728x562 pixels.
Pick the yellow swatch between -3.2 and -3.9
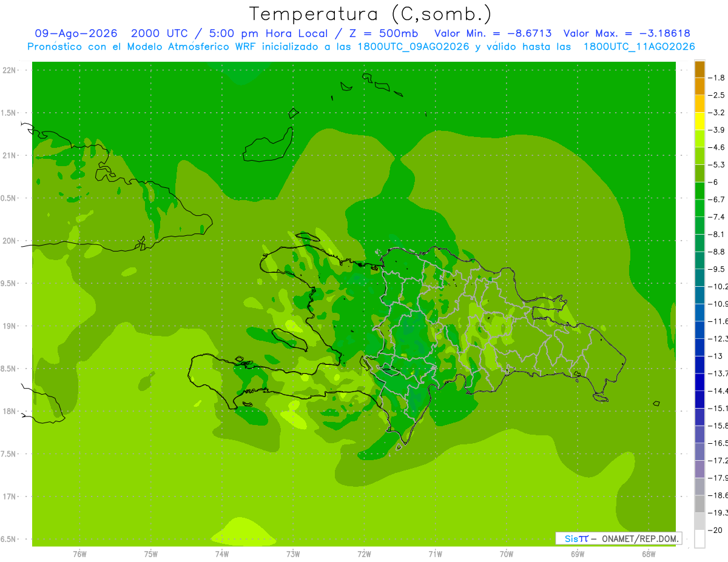(x=699, y=121)
